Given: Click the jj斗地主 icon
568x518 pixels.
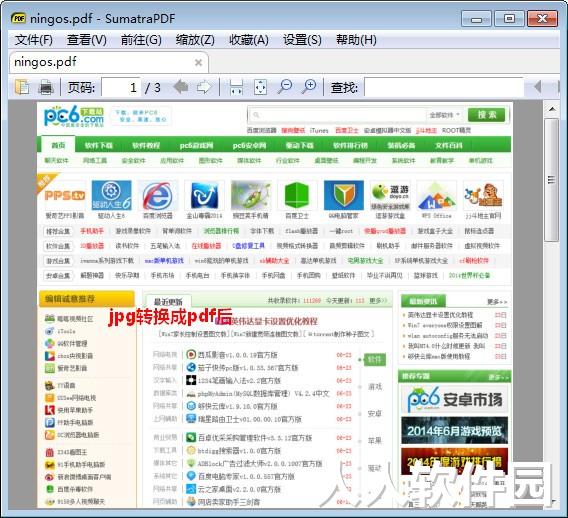Looking at the screenshot, I should 483,196.
